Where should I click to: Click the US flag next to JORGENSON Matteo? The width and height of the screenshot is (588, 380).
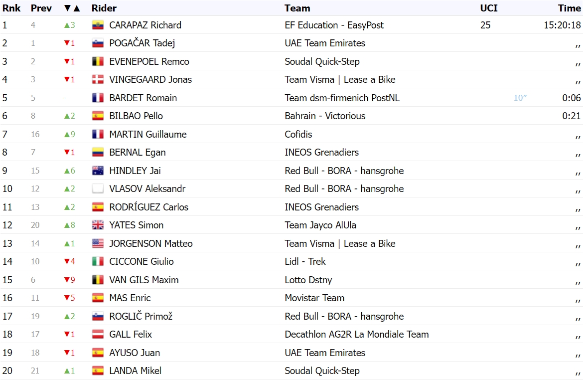(x=98, y=243)
